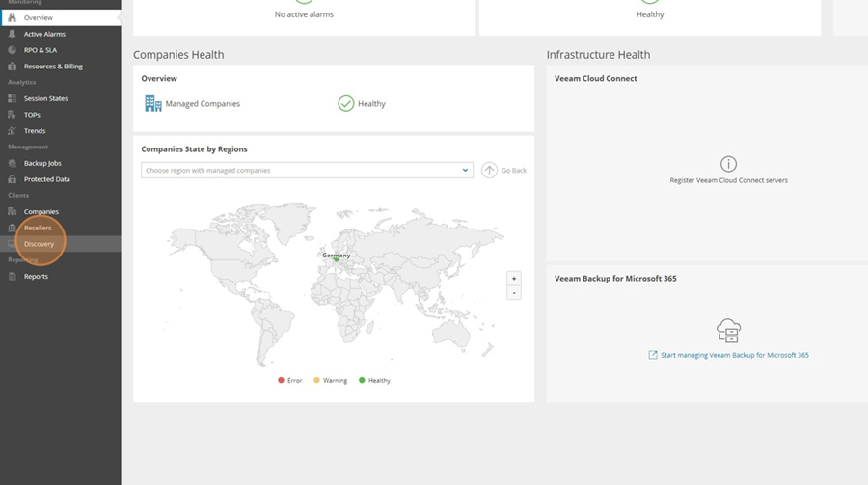Open the Trends page
This screenshot has width=868, height=485.
tap(35, 131)
